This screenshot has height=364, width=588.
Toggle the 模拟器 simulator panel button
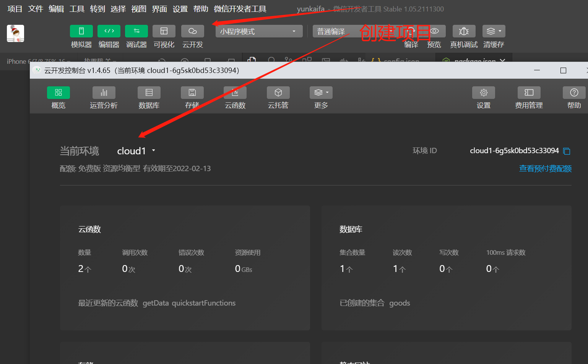point(81,31)
